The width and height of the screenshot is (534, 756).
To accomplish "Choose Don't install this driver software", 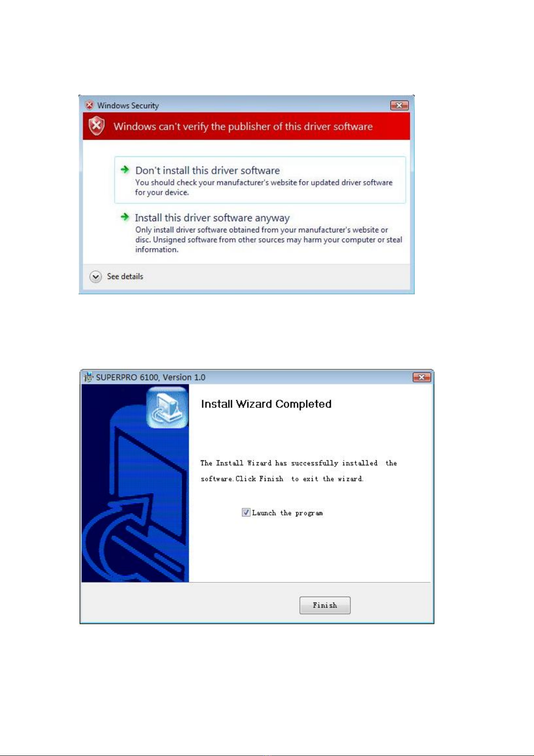I will [260, 180].
